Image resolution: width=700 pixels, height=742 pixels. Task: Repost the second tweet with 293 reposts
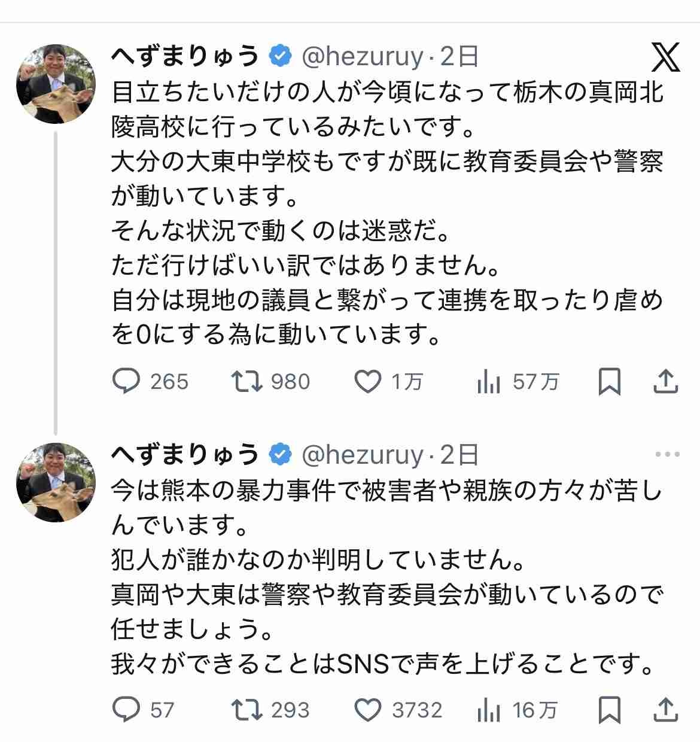tap(247, 710)
